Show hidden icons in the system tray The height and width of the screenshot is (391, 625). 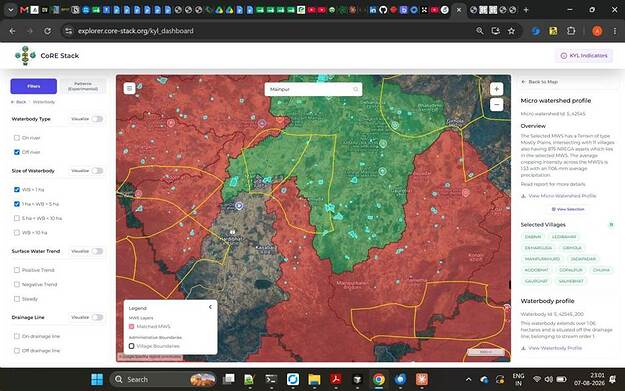(x=468, y=379)
